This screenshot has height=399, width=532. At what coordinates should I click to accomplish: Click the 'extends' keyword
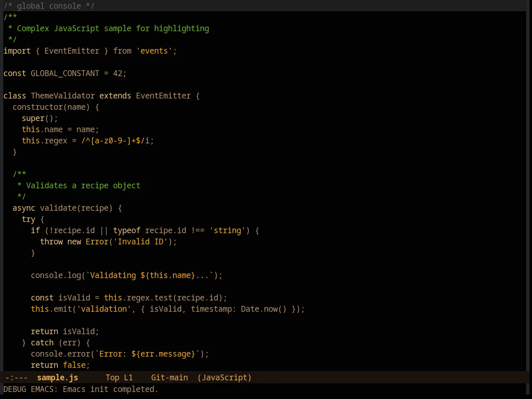coord(115,96)
